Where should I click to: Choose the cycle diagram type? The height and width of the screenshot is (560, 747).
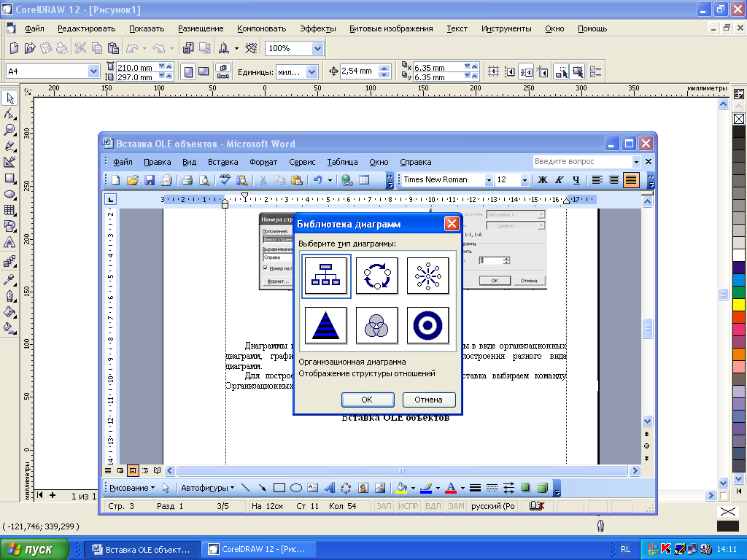click(377, 276)
